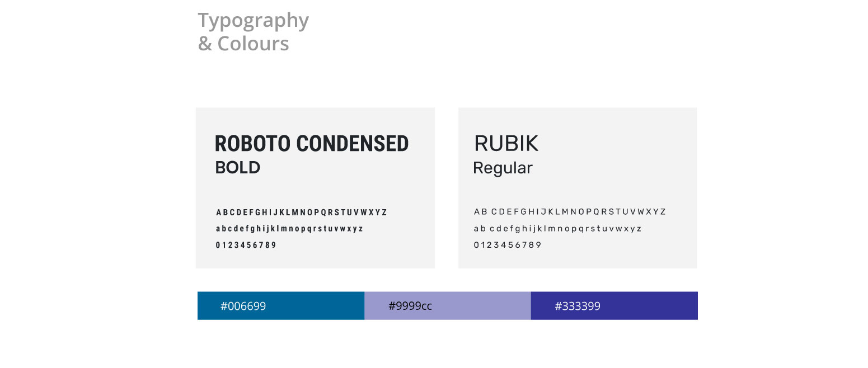Pick the teal blue #006699 swatch

click(x=313, y=306)
